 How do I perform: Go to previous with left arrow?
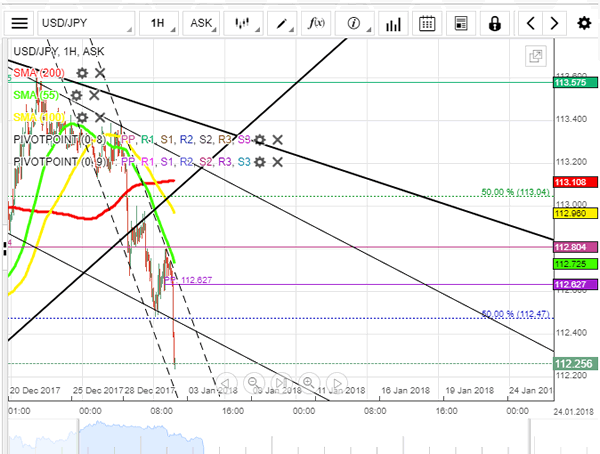coord(530,23)
